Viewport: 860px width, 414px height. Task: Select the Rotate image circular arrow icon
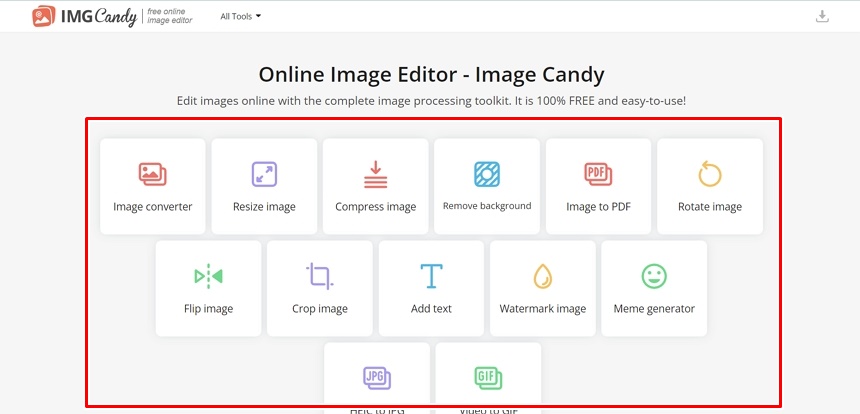[710, 174]
